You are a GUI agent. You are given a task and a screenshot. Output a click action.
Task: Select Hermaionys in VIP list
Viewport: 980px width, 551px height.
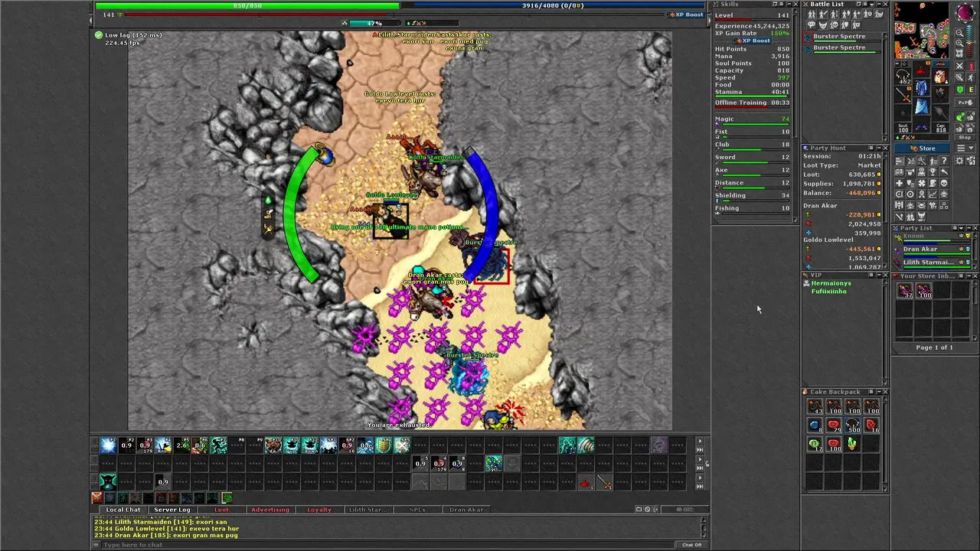[831, 283]
